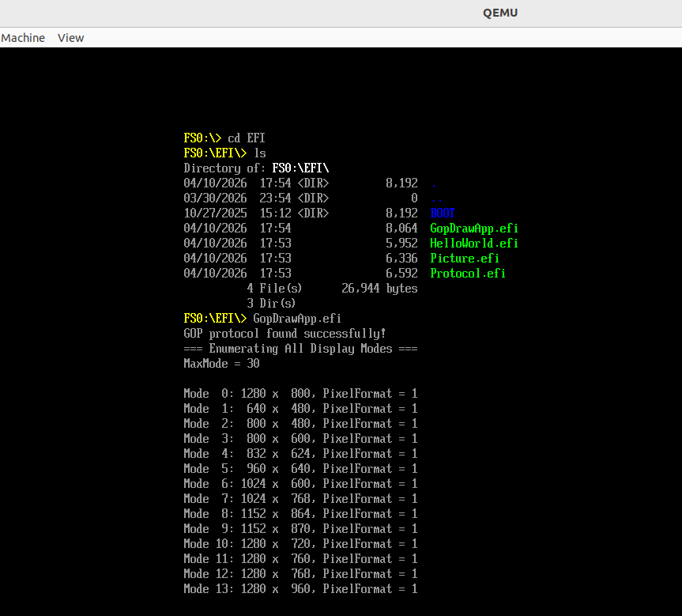Click the '4 File(s) 26,944 bytes' summary
The width and height of the screenshot is (682, 616).
332,288
